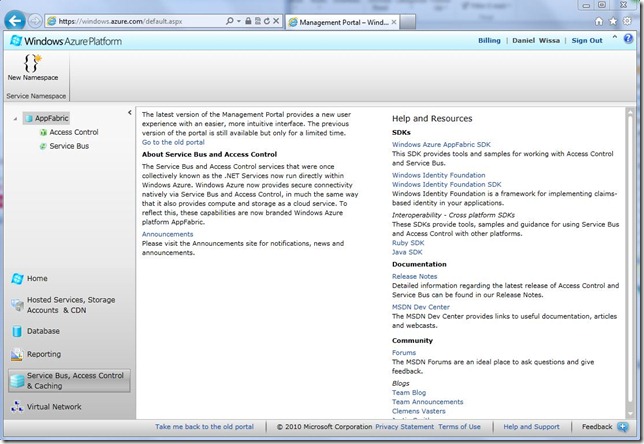Click the AppFabric node icon
The width and height of the screenshot is (644, 444).
(29, 118)
